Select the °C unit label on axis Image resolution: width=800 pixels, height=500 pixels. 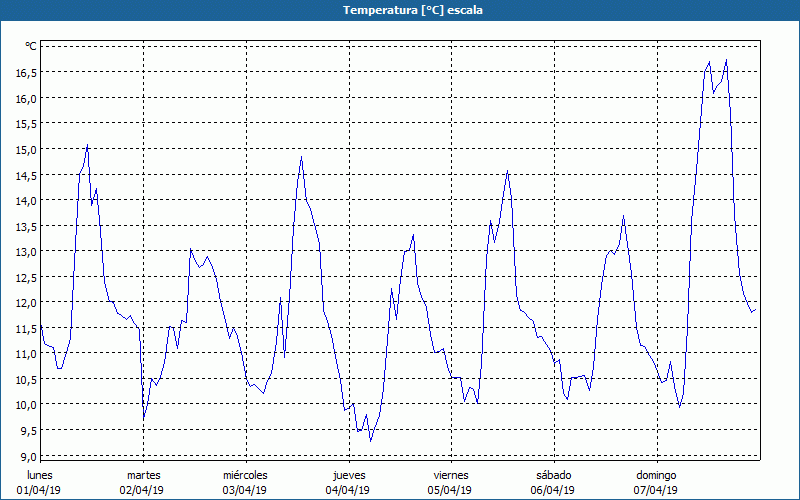click(x=31, y=46)
